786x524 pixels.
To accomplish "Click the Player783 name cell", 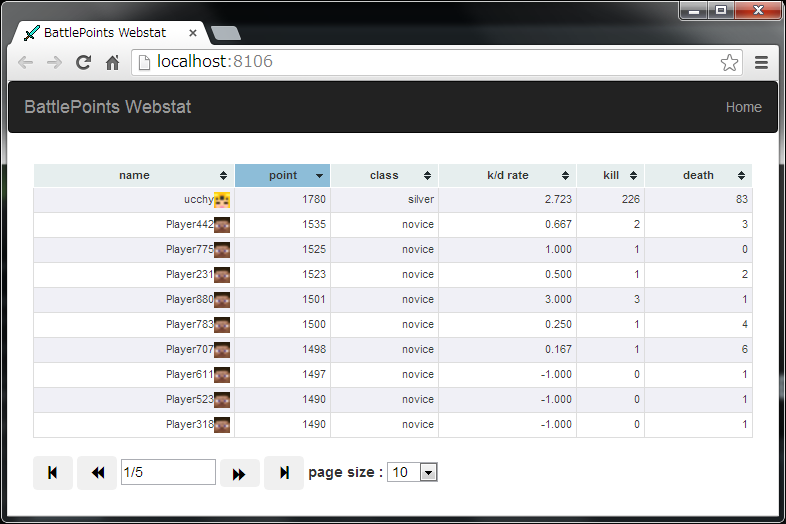I will 134,325.
